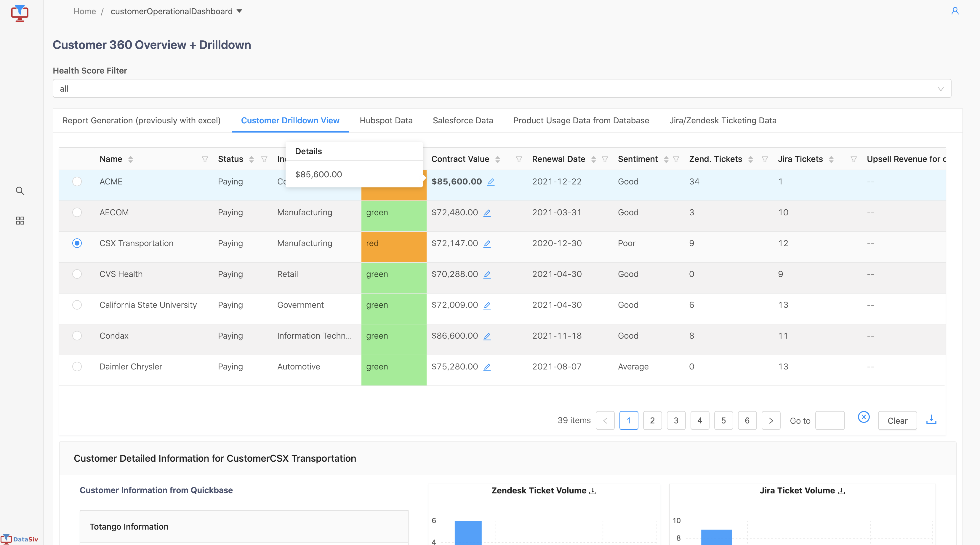This screenshot has width=980, height=545.
Task: Click the green health cell for Condax
Action: [394, 339]
